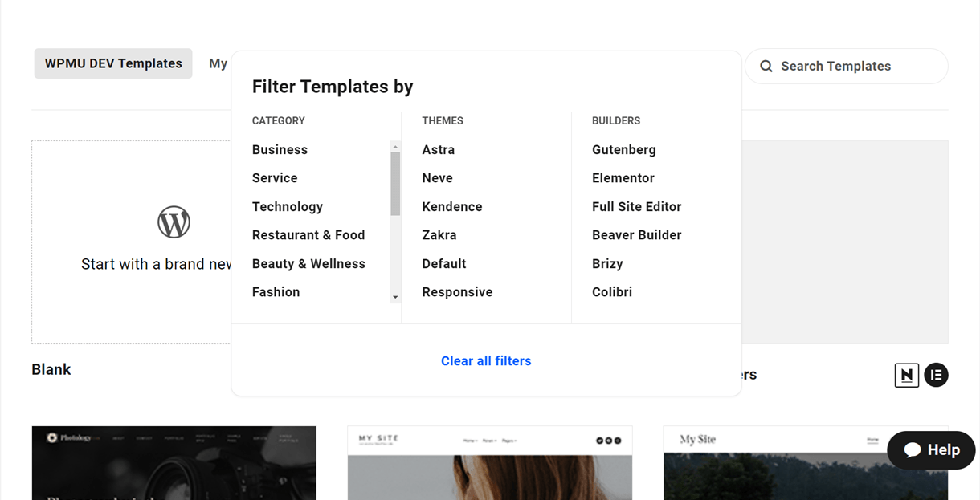The image size is (980, 500).
Task: Switch to WPMU DEV Templates tab
Action: tap(113, 63)
